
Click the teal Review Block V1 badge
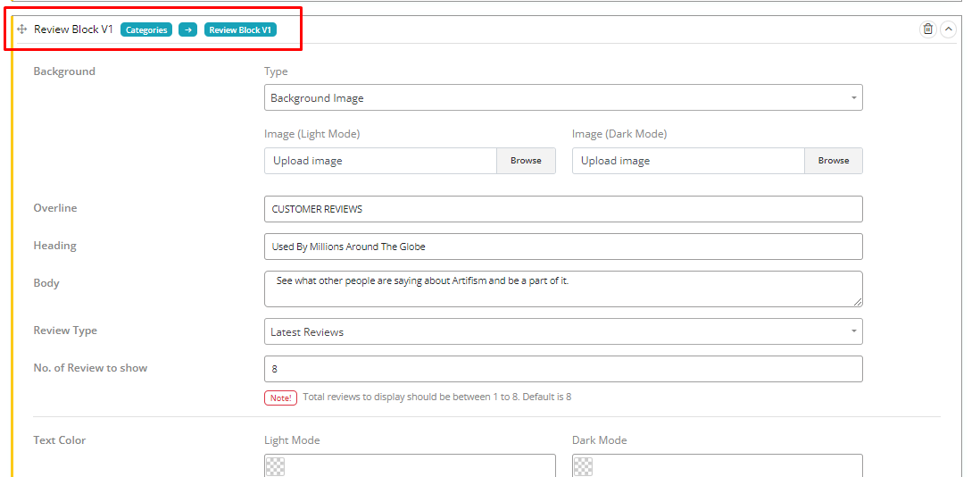[240, 29]
